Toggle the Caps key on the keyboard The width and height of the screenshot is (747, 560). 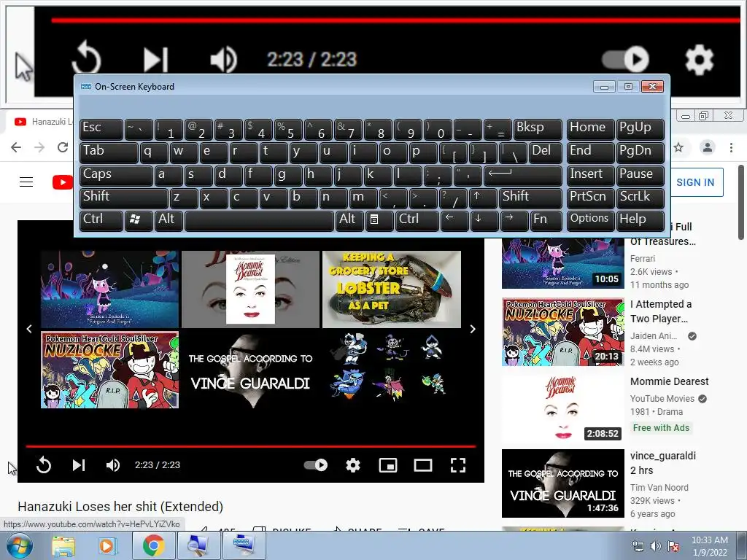[x=116, y=175]
